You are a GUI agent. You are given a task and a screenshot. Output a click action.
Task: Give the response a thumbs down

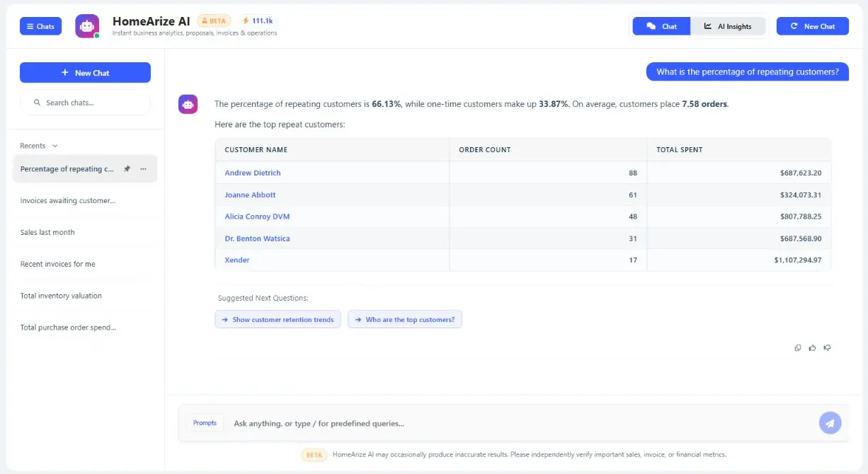[x=827, y=348]
